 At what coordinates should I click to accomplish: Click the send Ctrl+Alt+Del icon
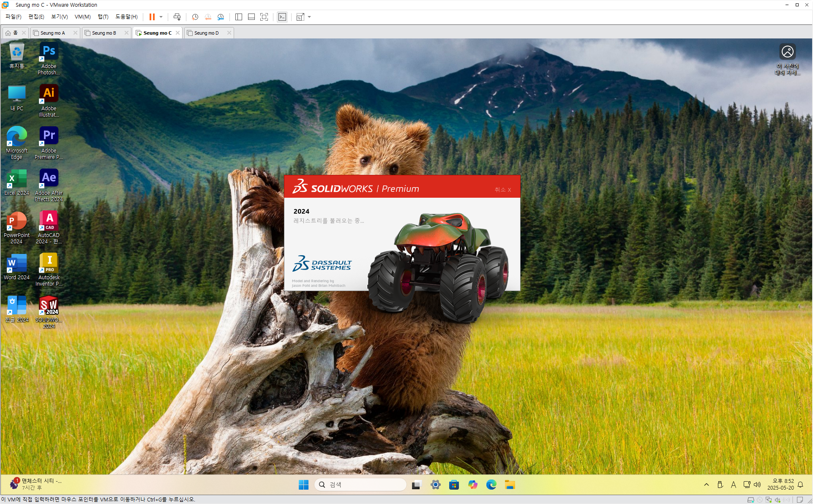pyautogui.click(x=177, y=17)
